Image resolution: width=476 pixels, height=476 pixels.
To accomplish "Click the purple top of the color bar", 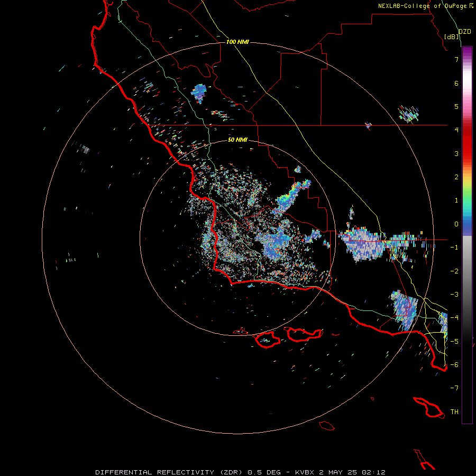I will [467, 52].
